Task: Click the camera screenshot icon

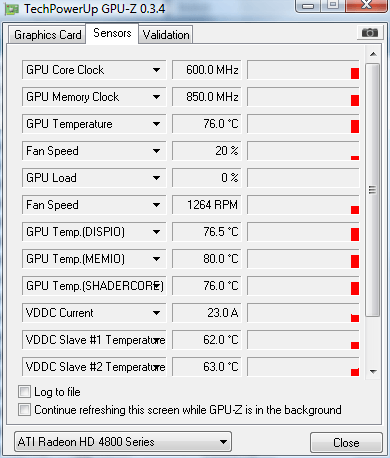Action: (370, 33)
